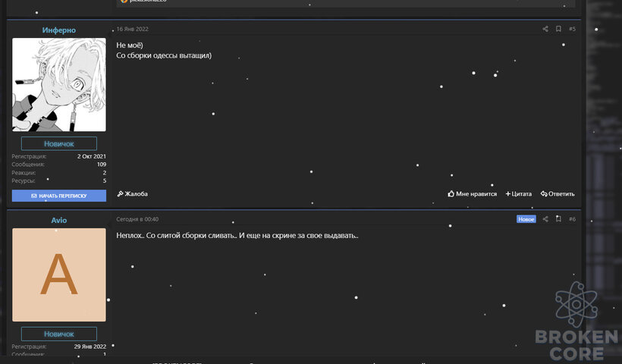Add post #5 to multi-quote with Цитата
The image size is (622, 364).
(519, 194)
